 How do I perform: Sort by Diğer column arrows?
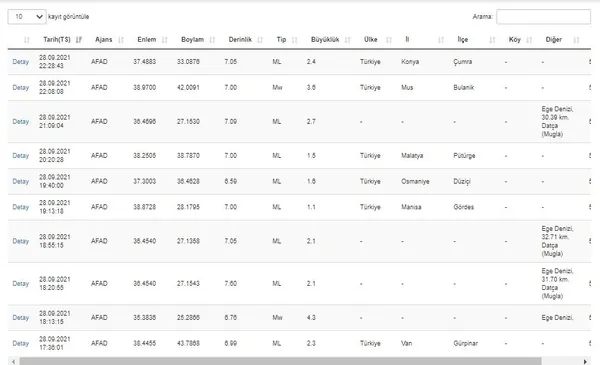(x=576, y=40)
